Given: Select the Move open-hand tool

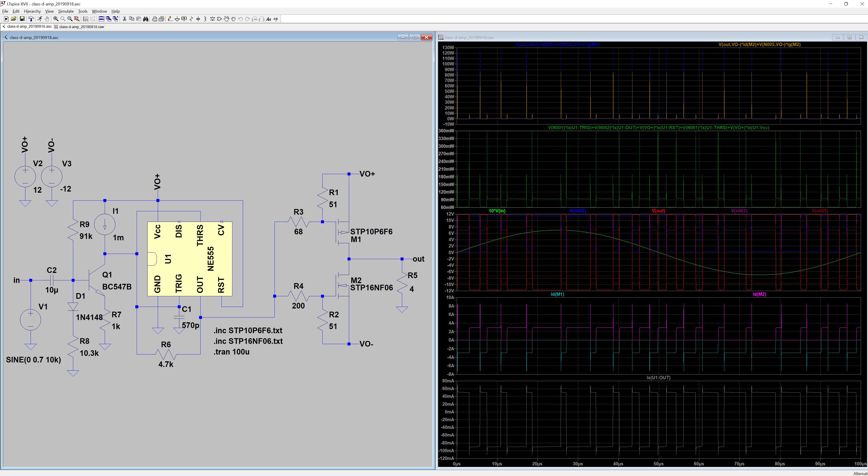Looking at the screenshot, I should click(226, 19).
